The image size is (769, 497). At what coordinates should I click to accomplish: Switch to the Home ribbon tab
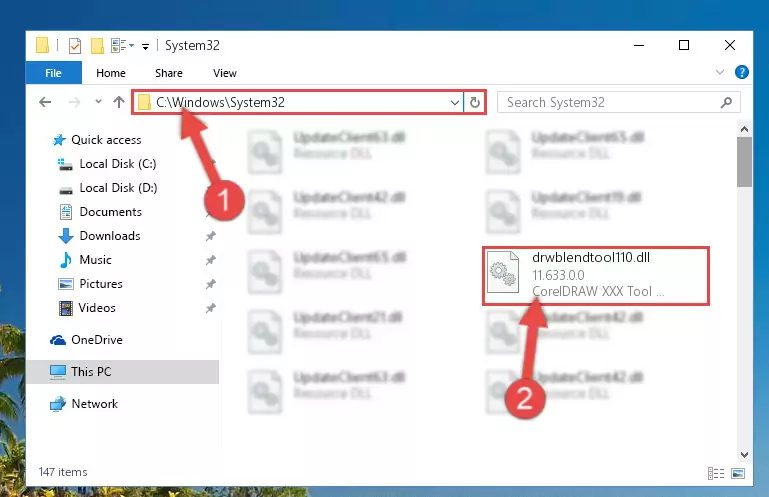111,73
